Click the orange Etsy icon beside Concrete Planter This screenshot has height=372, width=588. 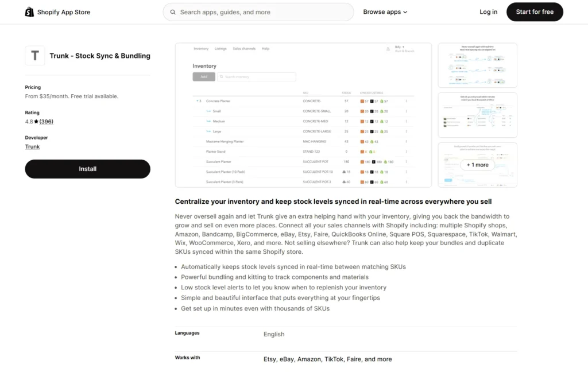coord(362,101)
